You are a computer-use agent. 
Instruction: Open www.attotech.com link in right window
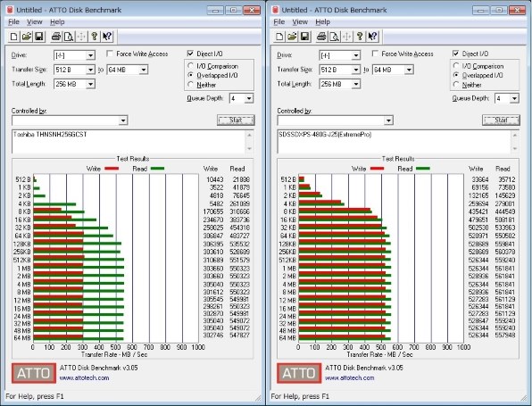(x=350, y=377)
